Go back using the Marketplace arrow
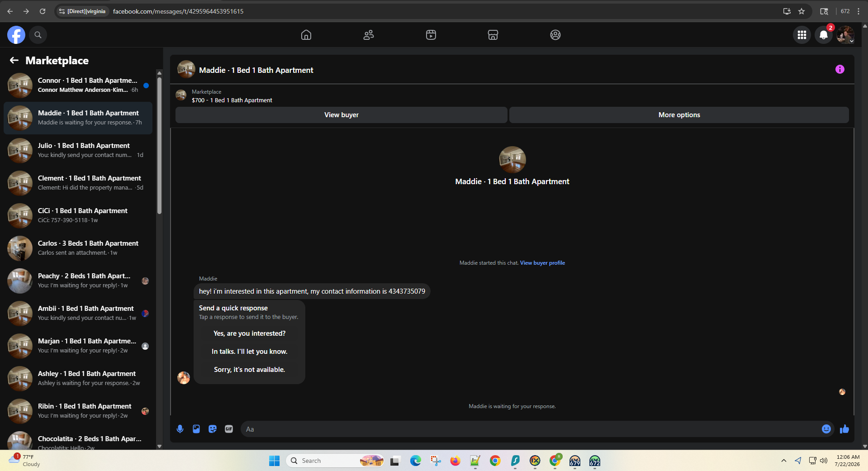 coord(14,60)
